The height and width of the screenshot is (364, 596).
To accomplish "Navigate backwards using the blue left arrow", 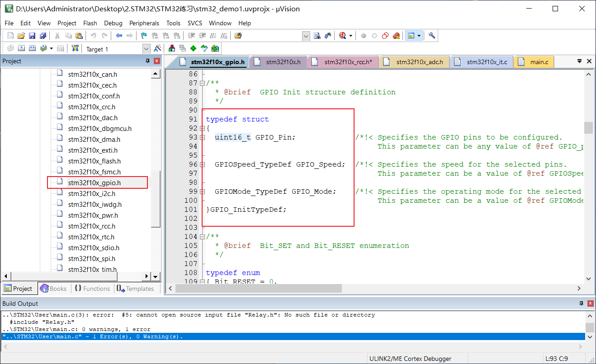I will (119, 36).
